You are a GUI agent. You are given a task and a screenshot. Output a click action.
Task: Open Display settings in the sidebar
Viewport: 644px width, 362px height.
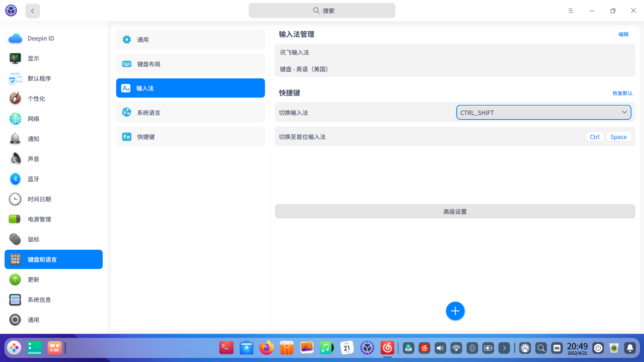[34, 58]
